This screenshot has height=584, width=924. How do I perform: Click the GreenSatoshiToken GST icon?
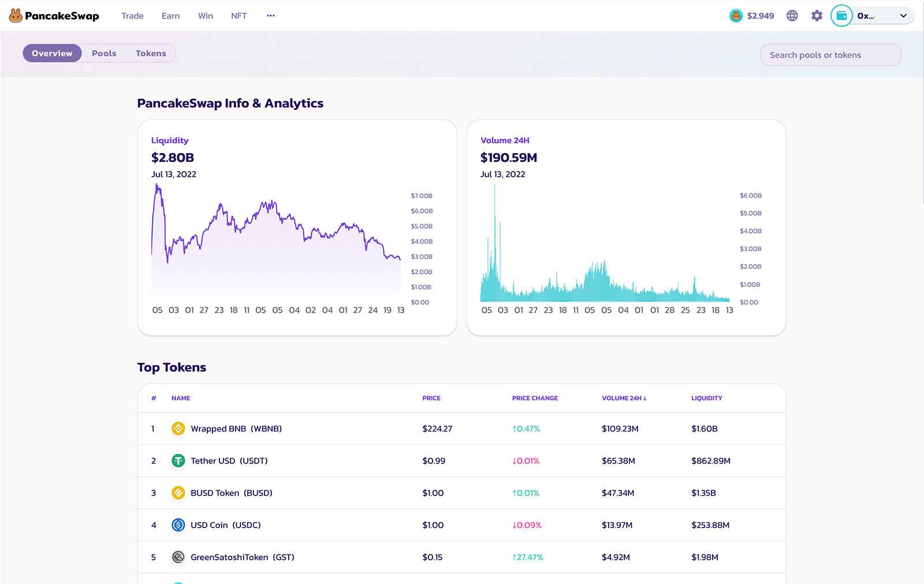[x=178, y=557]
